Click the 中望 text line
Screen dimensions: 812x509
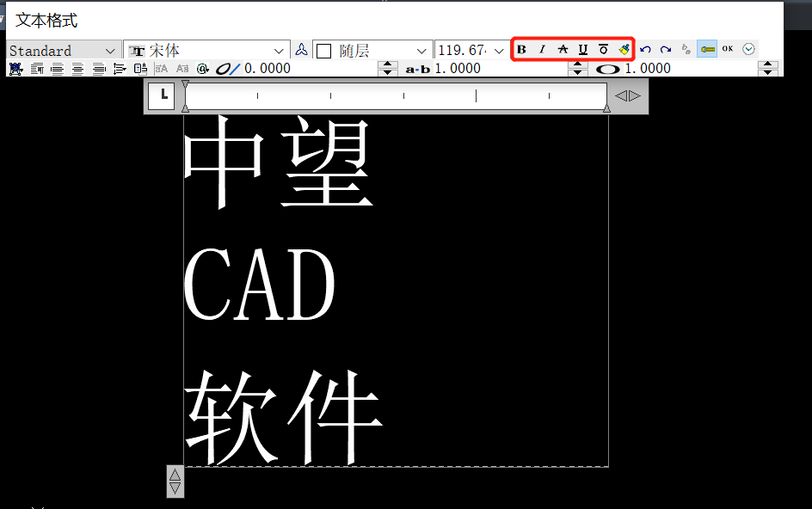279,162
